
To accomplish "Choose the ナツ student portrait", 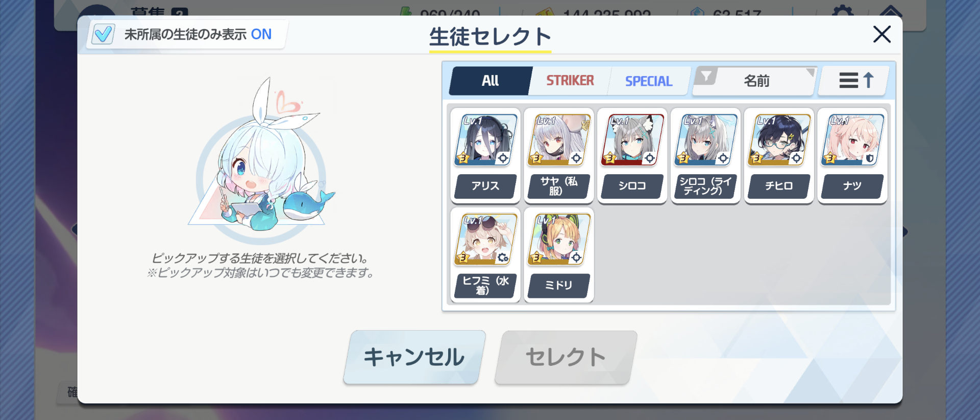I will [852, 140].
